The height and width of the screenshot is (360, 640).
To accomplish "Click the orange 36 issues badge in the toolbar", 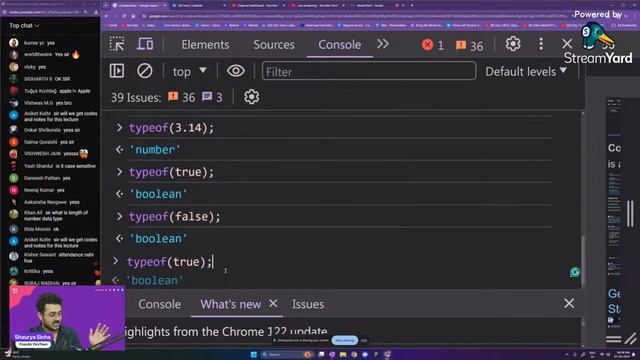I will 469,46.
